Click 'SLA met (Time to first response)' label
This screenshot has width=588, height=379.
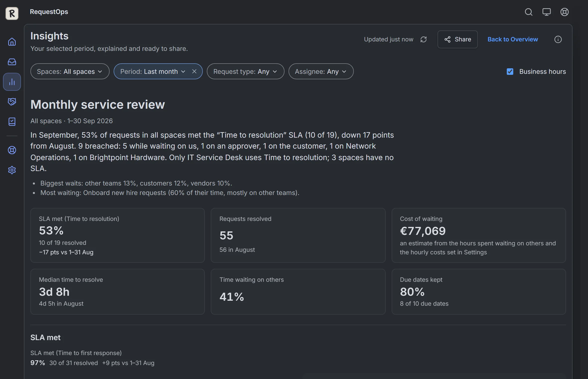[x=76, y=353]
